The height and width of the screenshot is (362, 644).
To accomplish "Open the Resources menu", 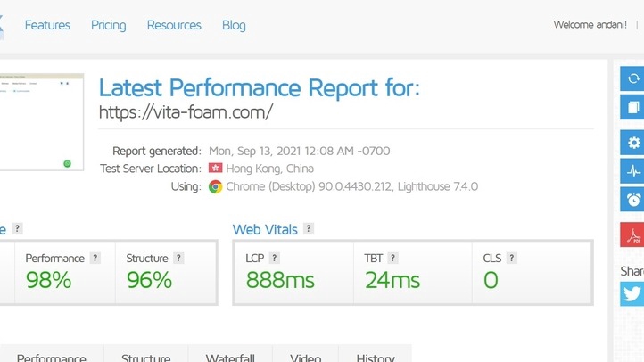I will tap(174, 26).
